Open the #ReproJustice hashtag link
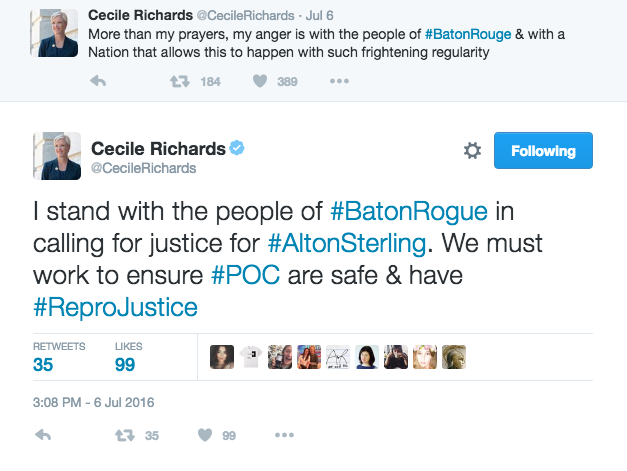The image size is (627, 471). click(x=115, y=307)
